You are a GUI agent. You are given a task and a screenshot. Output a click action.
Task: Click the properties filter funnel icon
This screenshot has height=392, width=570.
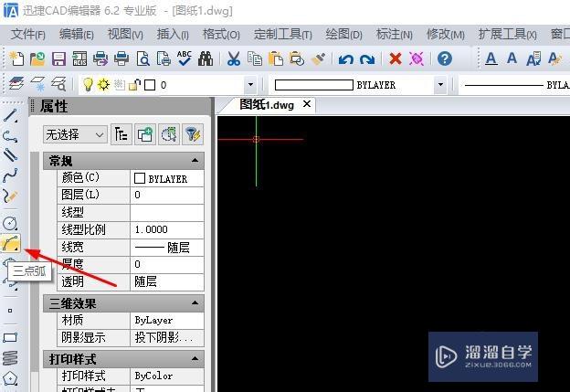[x=193, y=134]
